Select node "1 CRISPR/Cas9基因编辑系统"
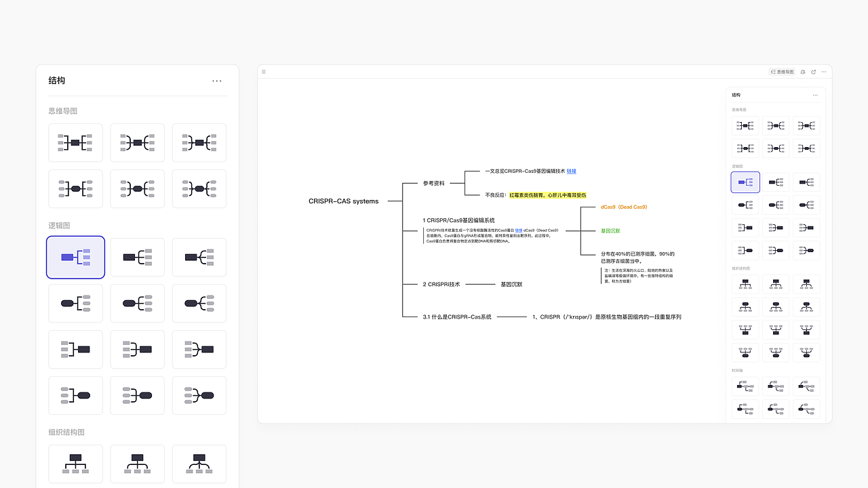 click(x=459, y=220)
